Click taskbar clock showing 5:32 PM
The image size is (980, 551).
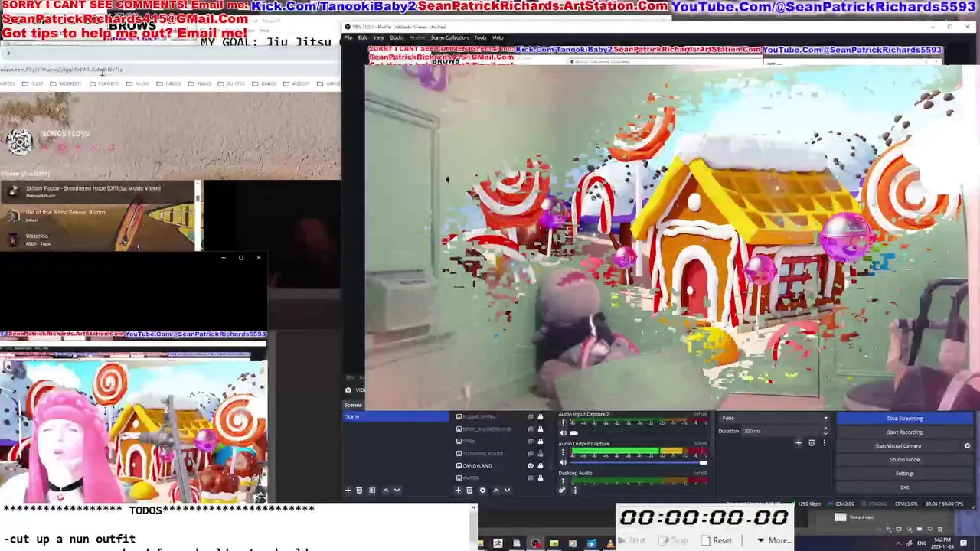click(x=942, y=543)
